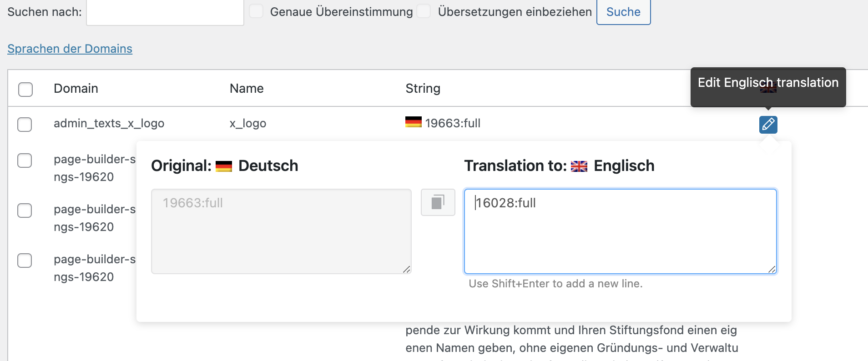Click the Domain column header

[x=76, y=88]
